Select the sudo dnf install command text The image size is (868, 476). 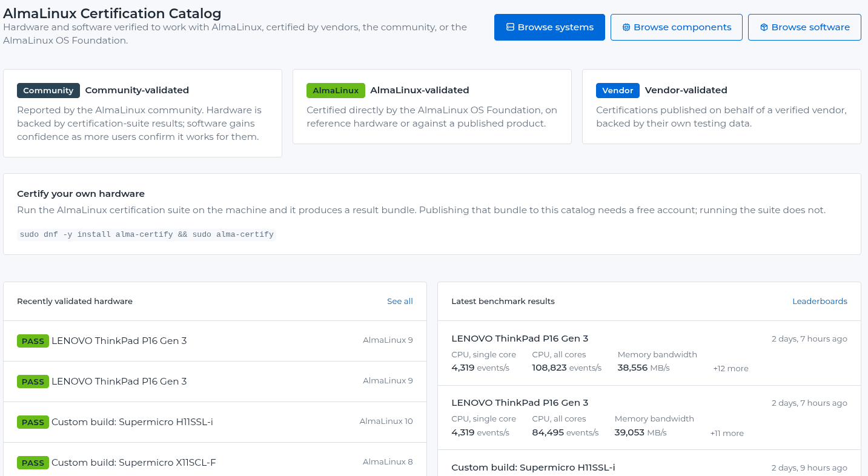tap(147, 234)
